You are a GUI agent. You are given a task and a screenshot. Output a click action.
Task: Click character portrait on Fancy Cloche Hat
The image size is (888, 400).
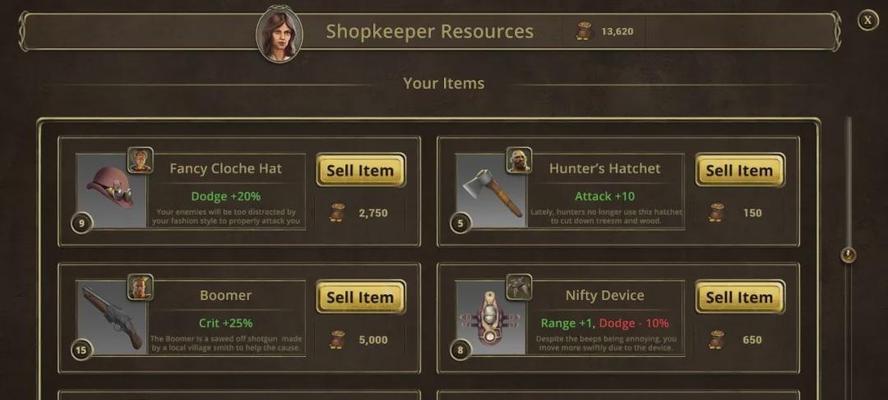[140, 160]
